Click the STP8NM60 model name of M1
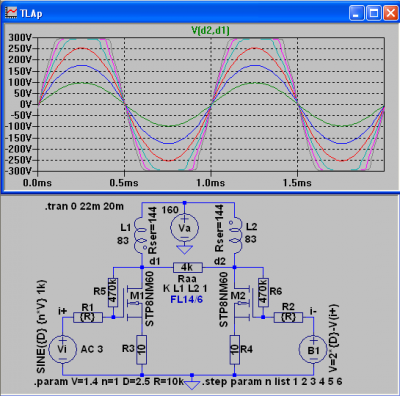The height and width of the screenshot is (396, 400). 150,299
